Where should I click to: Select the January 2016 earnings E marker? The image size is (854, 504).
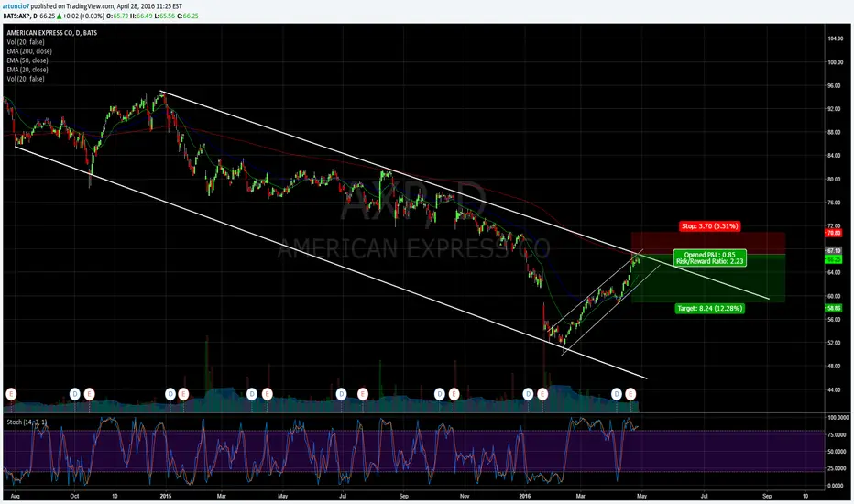(542, 393)
